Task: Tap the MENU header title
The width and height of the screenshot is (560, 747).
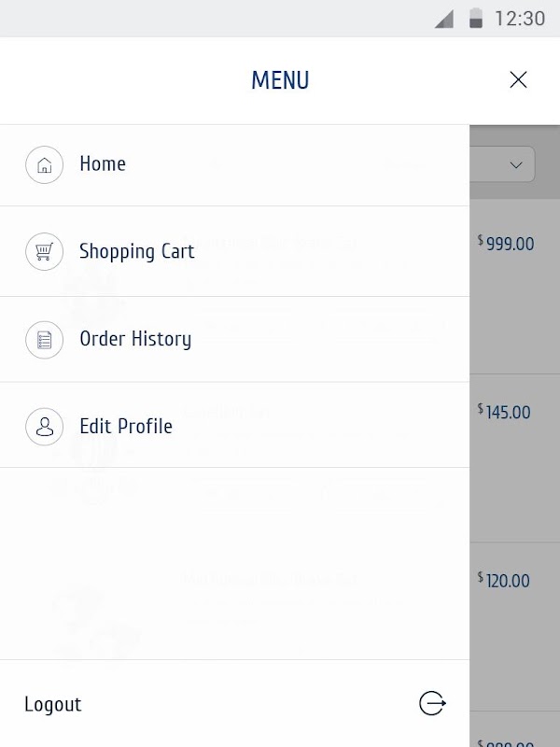Action: (280, 80)
